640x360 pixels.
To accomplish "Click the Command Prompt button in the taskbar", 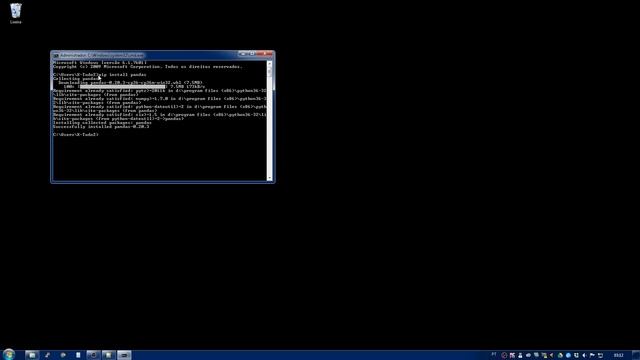I will (124, 355).
